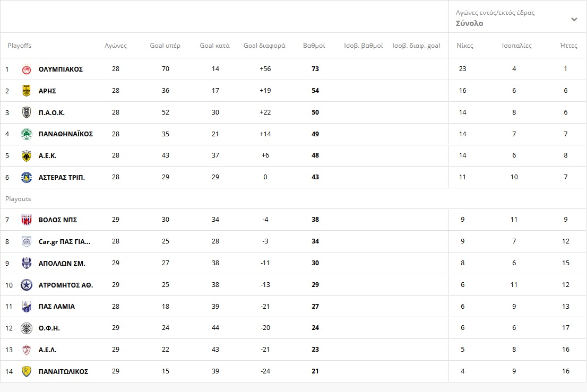Open Π.Α.Ο.Κ. team link

(x=51, y=112)
